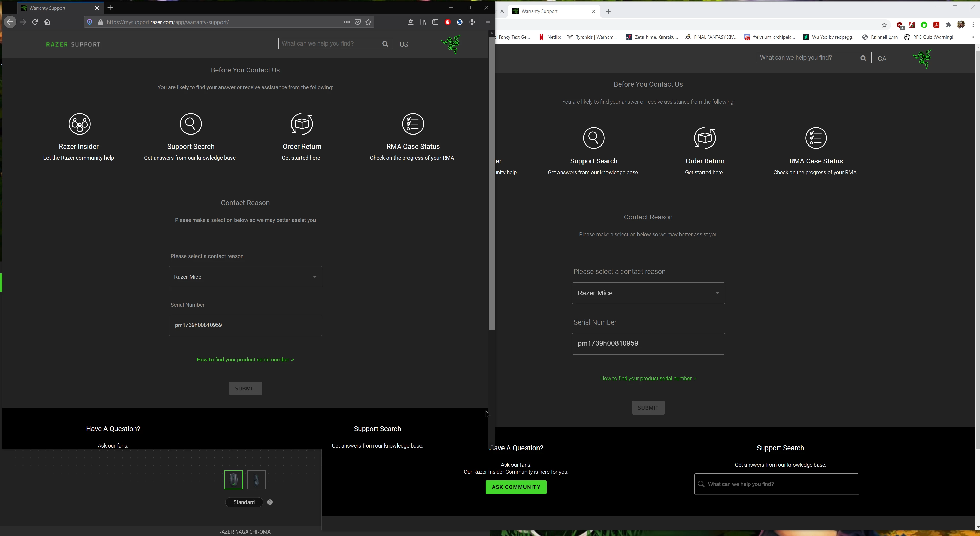The width and height of the screenshot is (980, 536).
Task: Click the Order Return box icon
Action: 301,124
